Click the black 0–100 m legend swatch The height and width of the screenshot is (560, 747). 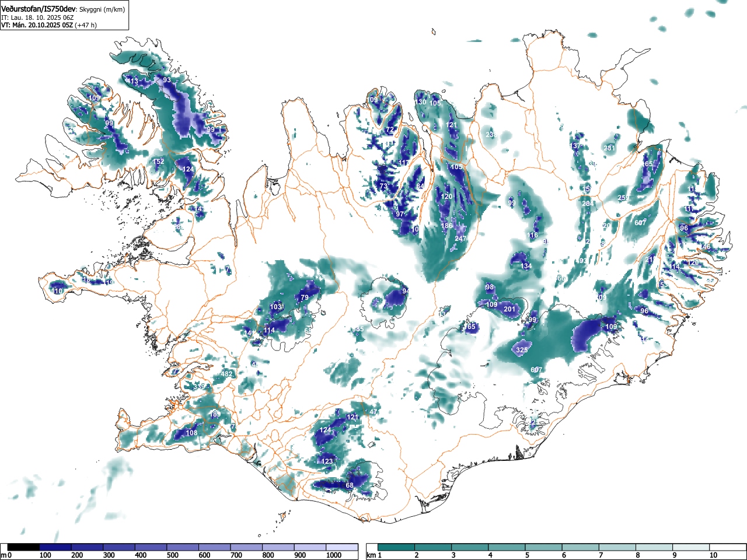click(x=23, y=547)
